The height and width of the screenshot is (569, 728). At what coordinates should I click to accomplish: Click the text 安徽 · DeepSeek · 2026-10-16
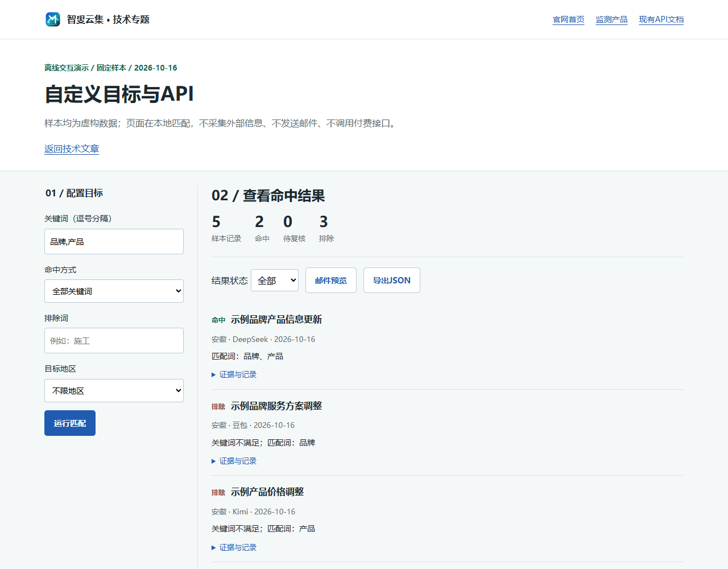tap(263, 339)
